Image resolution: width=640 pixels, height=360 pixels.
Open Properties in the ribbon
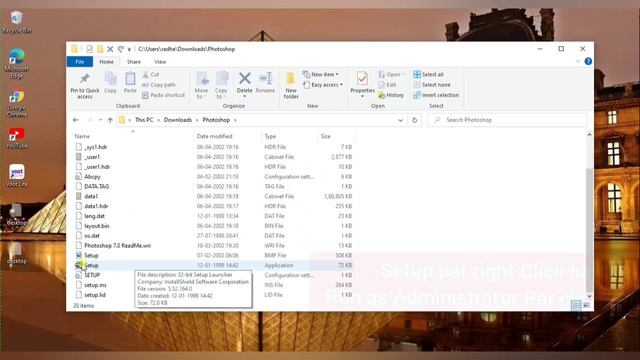pyautogui.click(x=362, y=84)
